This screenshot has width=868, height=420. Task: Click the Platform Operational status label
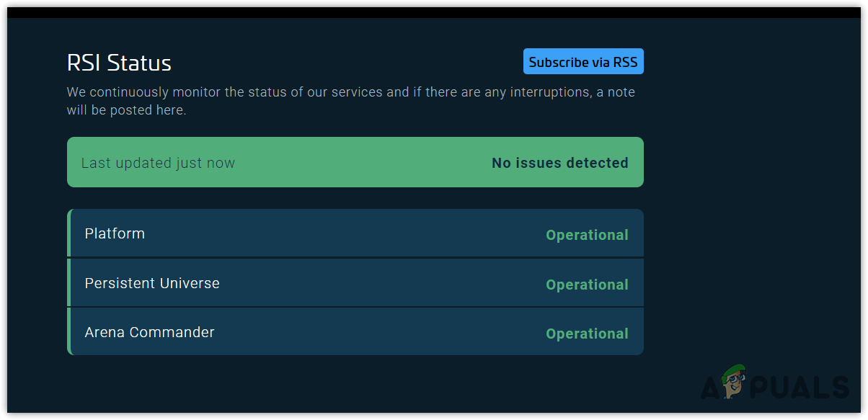587,235
